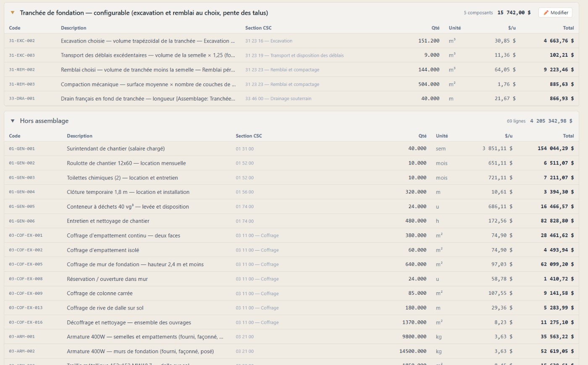
Task: Click the 82 828,80 $ total cell
Action: (x=557, y=221)
